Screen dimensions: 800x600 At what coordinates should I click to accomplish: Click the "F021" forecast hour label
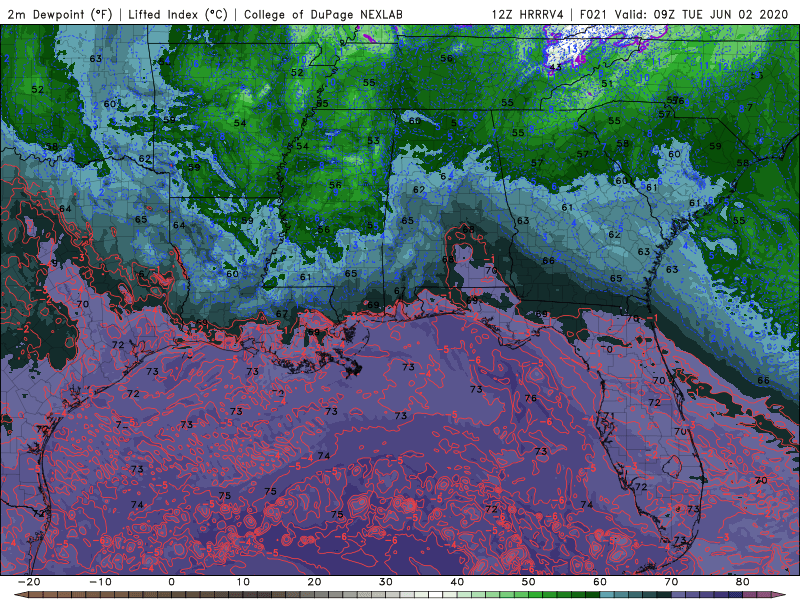point(594,14)
